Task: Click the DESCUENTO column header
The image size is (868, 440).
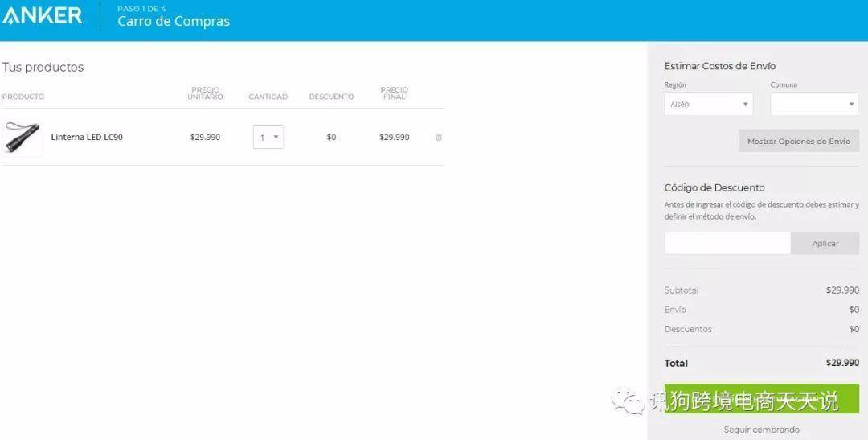Action: tap(331, 97)
